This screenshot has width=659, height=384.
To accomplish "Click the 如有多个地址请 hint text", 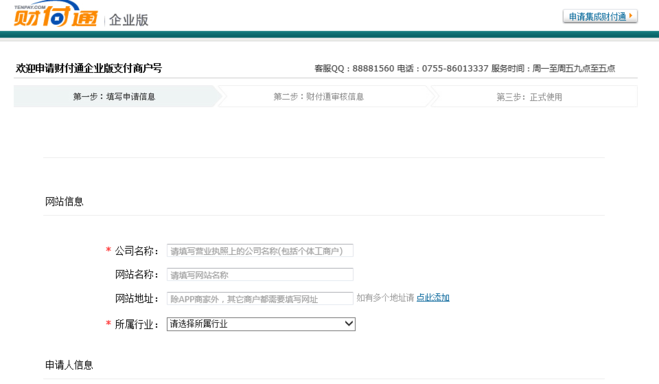I will pos(385,298).
